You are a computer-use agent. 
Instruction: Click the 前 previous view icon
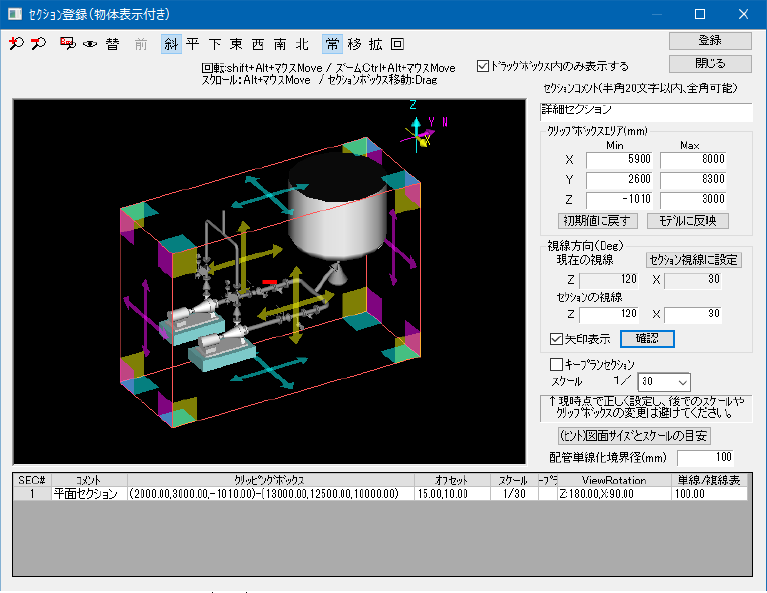(141, 44)
